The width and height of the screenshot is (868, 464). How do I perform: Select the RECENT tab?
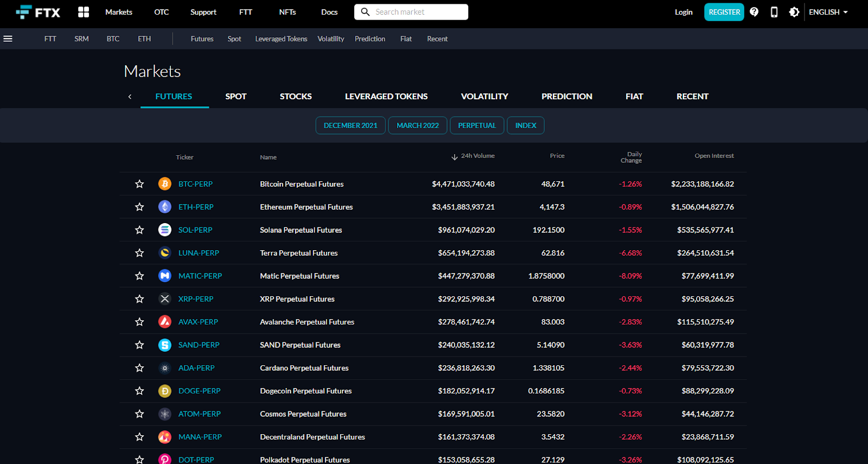(x=692, y=97)
